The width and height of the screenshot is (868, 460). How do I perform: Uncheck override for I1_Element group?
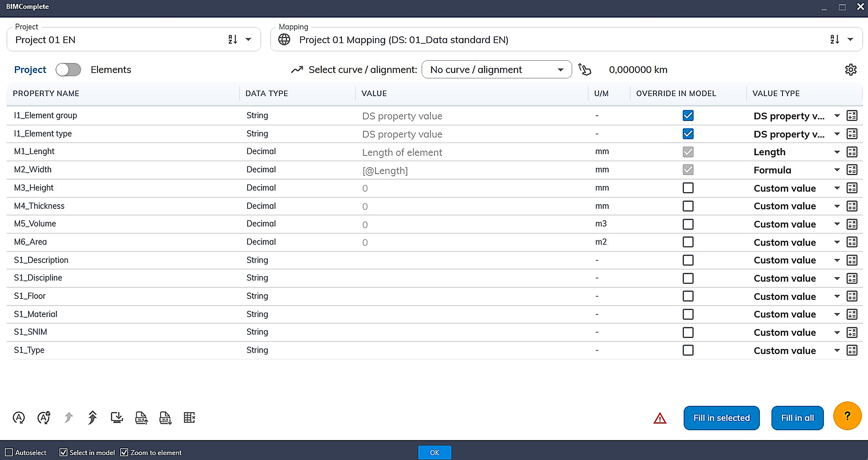pos(688,116)
